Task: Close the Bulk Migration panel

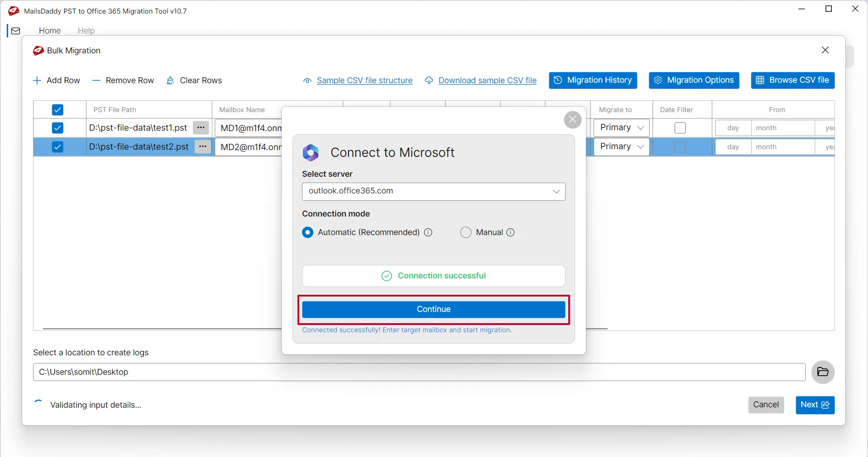Action: point(825,50)
